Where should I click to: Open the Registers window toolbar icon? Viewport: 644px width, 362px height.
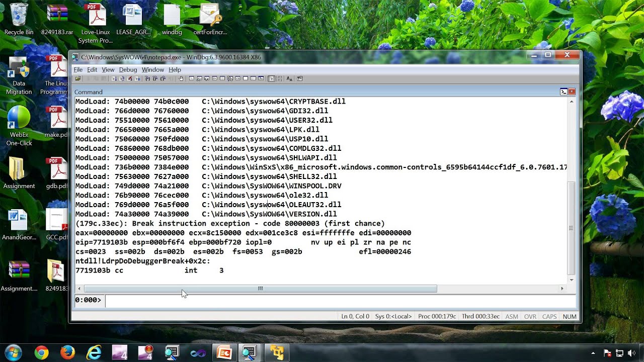214,78
